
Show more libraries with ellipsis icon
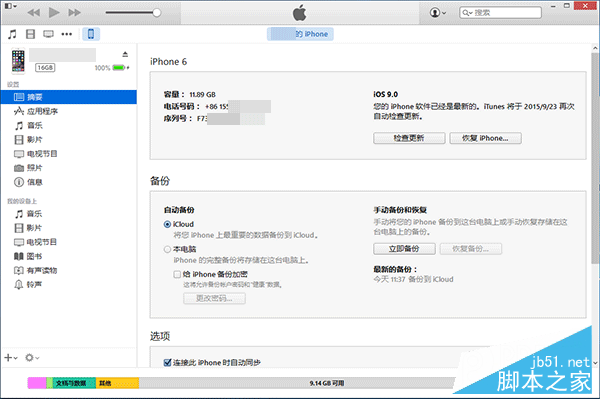(67, 34)
